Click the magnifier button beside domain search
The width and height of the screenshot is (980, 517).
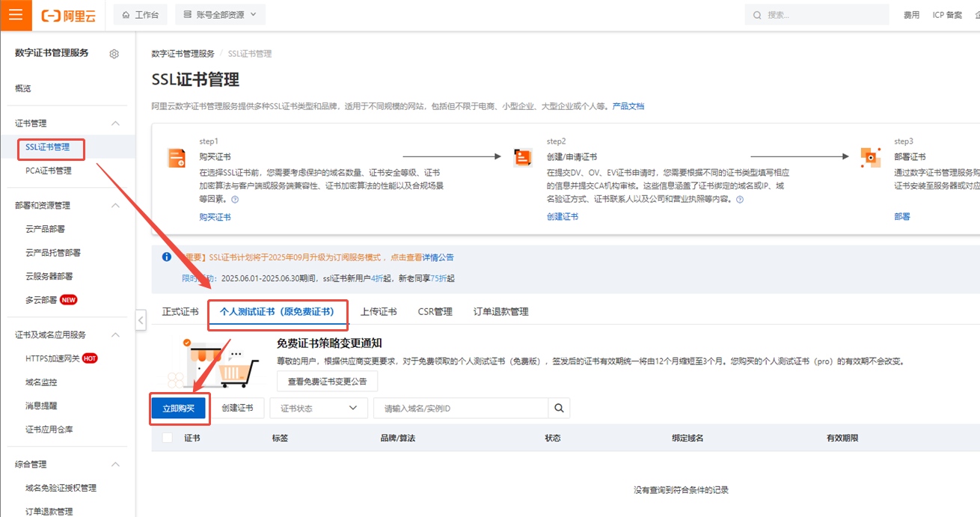(x=560, y=409)
